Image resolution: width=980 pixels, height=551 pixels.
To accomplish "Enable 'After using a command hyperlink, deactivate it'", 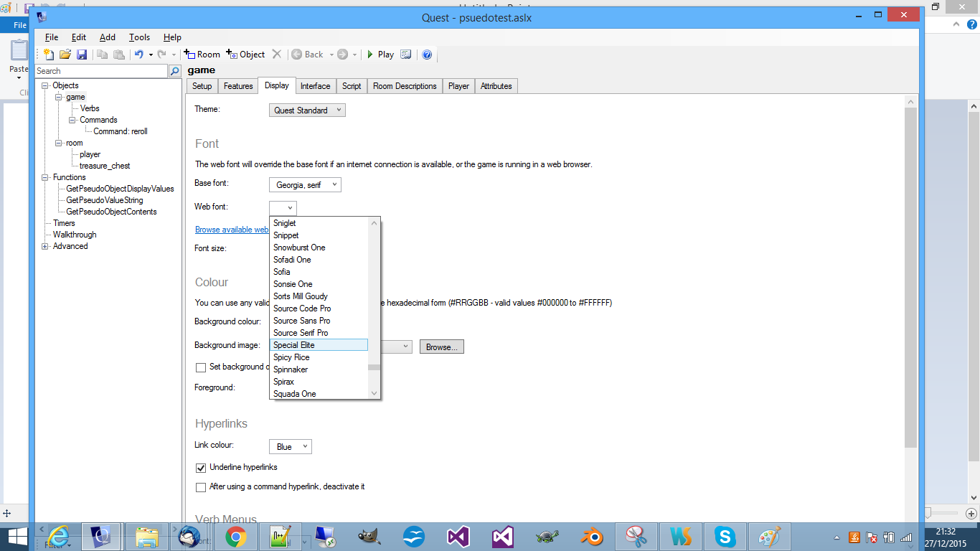I will [x=200, y=487].
